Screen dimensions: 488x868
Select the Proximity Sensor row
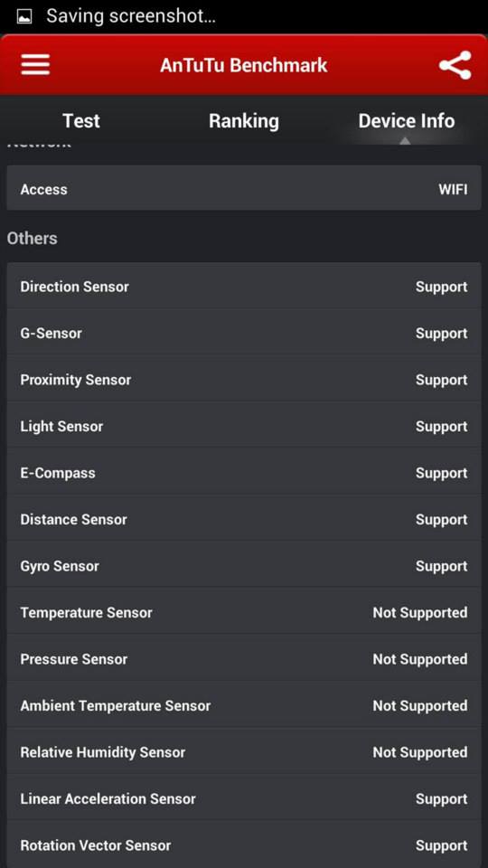(x=244, y=379)
